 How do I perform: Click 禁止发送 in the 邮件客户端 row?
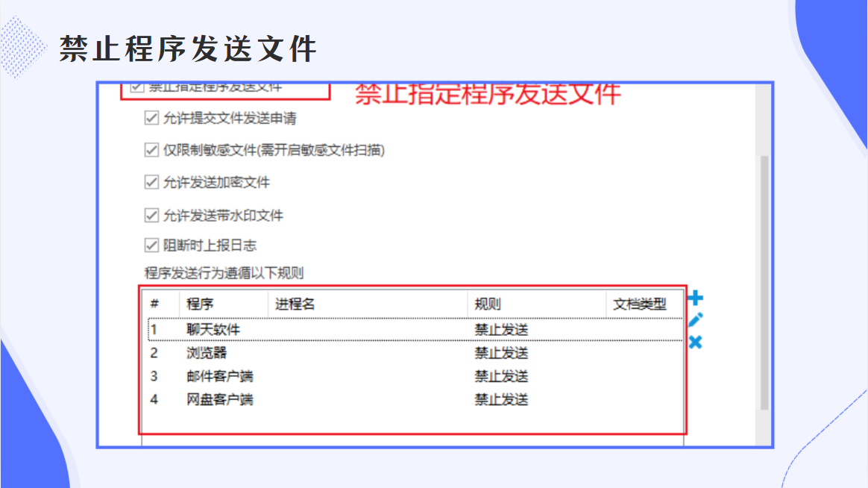[501, 376]
